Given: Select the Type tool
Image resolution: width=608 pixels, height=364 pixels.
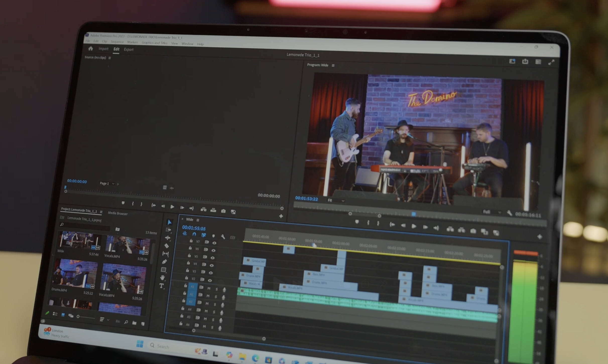Looking at the screenshot, I should (161, 286).
